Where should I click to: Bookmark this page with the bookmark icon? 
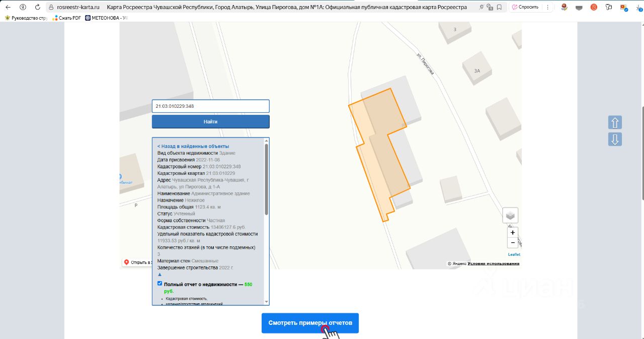[499, 7]
